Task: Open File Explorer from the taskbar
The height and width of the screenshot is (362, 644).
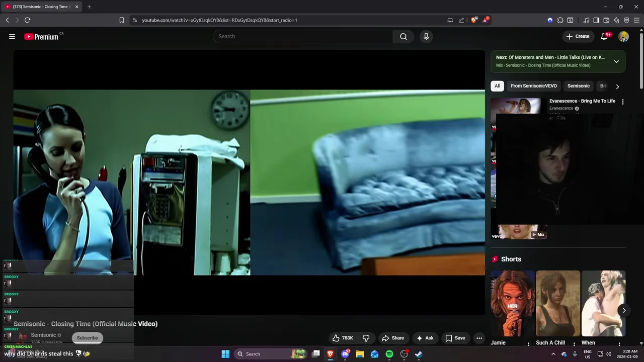Action: (360, 354)
